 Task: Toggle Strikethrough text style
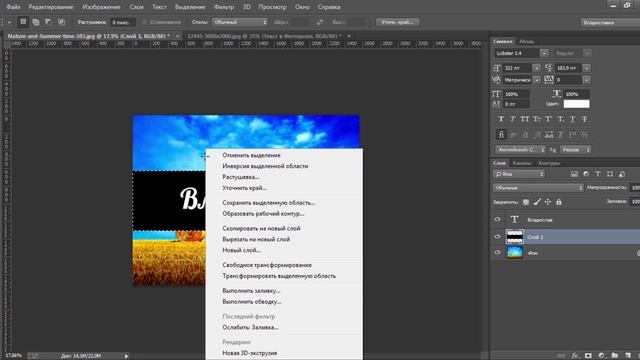tap(584, 119)
